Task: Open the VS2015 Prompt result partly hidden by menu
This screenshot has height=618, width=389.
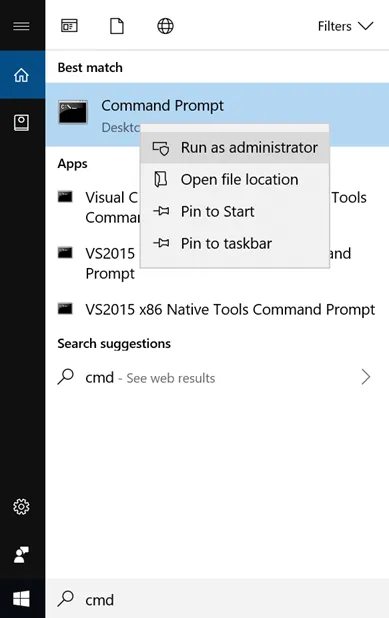Action: [217, 263]
